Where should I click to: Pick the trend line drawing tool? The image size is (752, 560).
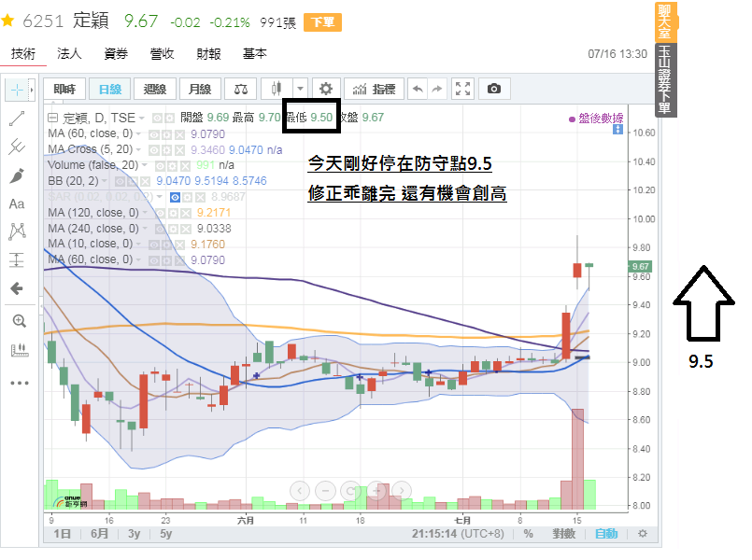pos(17,119)
